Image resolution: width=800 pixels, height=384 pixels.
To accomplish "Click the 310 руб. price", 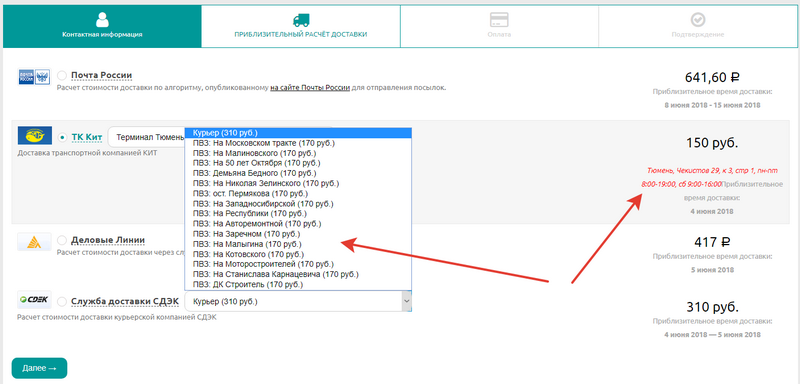I will (712, 308).
